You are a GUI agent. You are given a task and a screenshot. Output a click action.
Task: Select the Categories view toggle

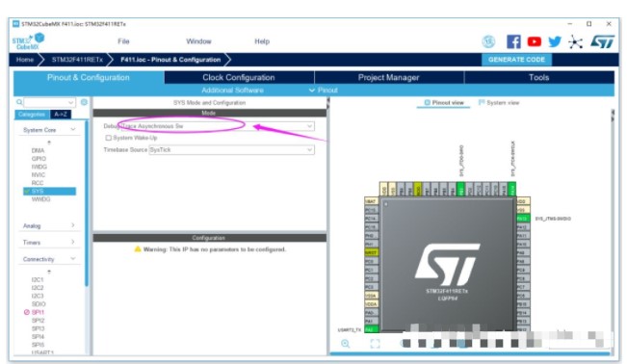pos(32,115)
